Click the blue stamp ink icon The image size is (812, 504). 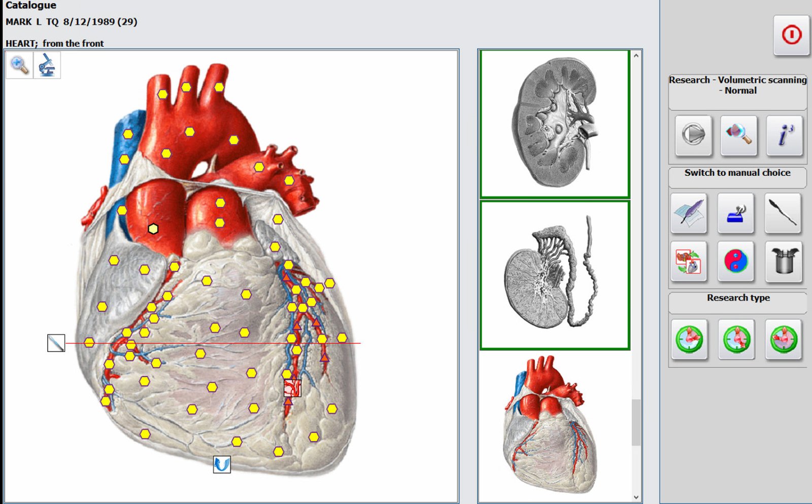(x=736, y=213)
